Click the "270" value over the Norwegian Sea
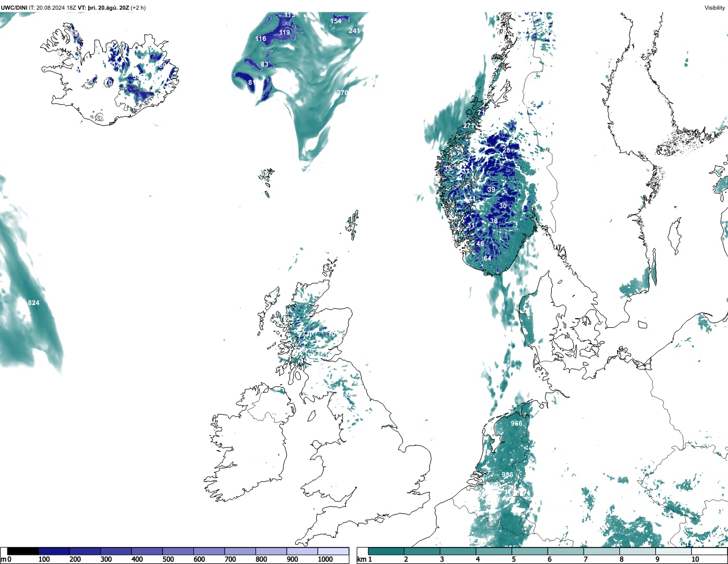The image size is (728, 564). point(342,93)
